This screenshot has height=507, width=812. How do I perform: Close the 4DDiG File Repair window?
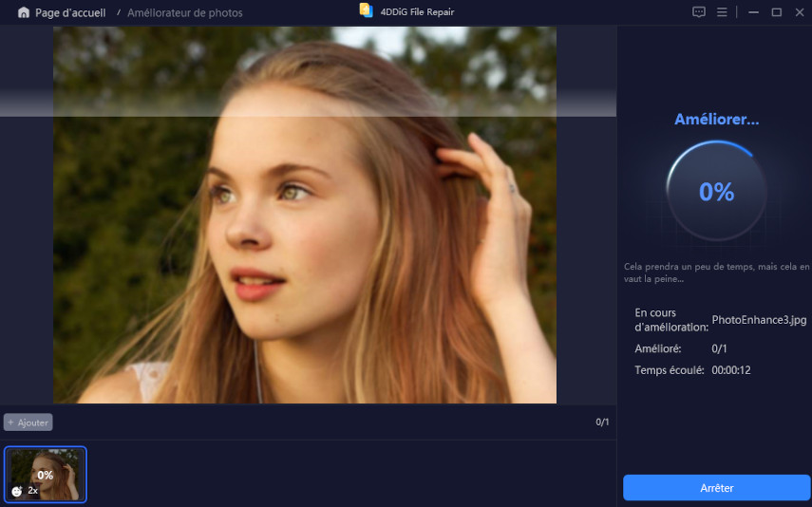click(799, 12)
